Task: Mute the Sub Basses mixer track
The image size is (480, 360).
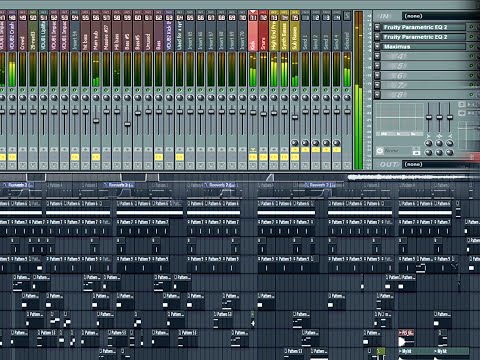Action: click(x=295, y=90)
